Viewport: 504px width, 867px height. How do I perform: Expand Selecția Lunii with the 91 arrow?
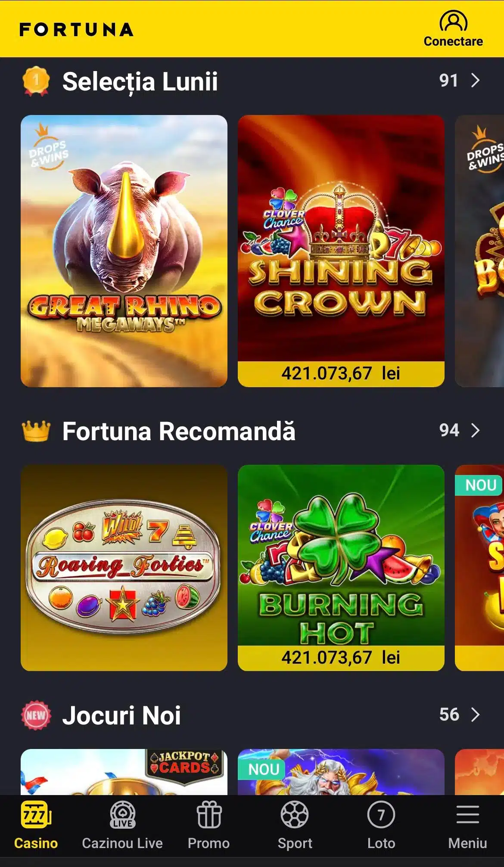(x=460, y=81)
